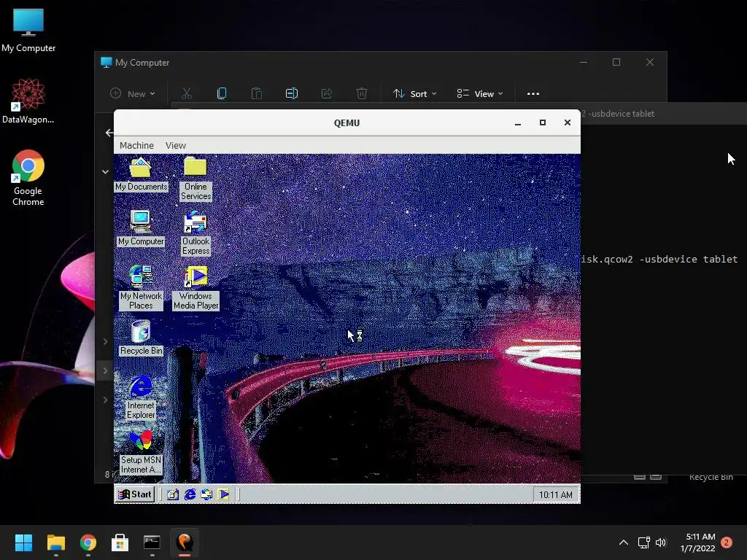Open the Machine menu in QEMU
Screen dimensions: 747x560
[x=136, y=145]
